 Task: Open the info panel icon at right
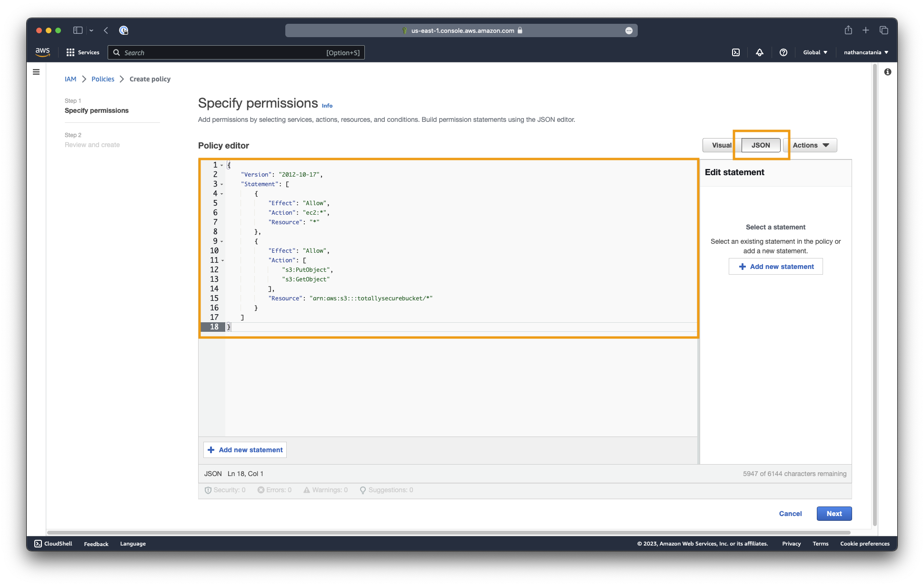click(888, 72)
